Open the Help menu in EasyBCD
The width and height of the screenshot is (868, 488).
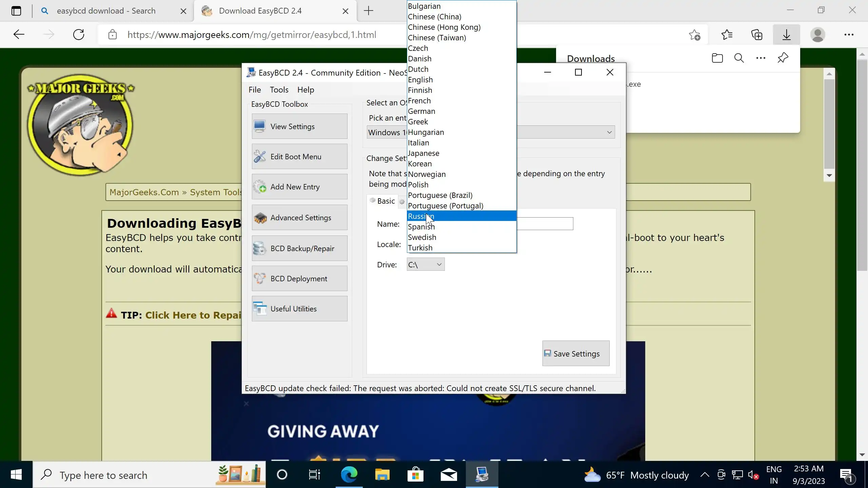[x=305, y=90]
